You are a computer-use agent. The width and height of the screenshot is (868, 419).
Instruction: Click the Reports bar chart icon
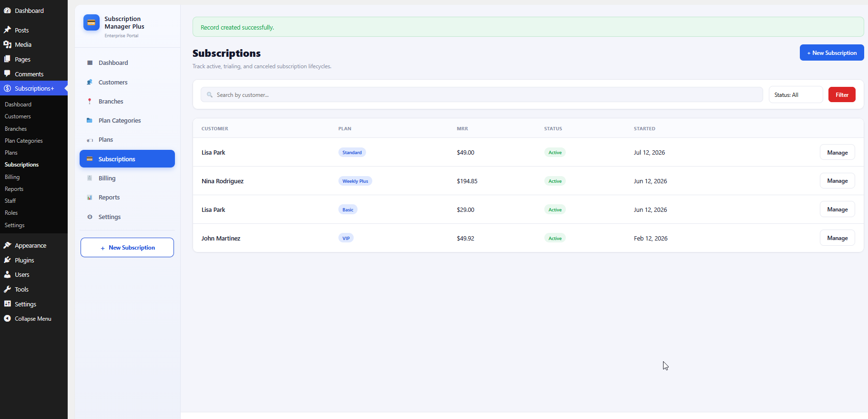tap(90, 198)
